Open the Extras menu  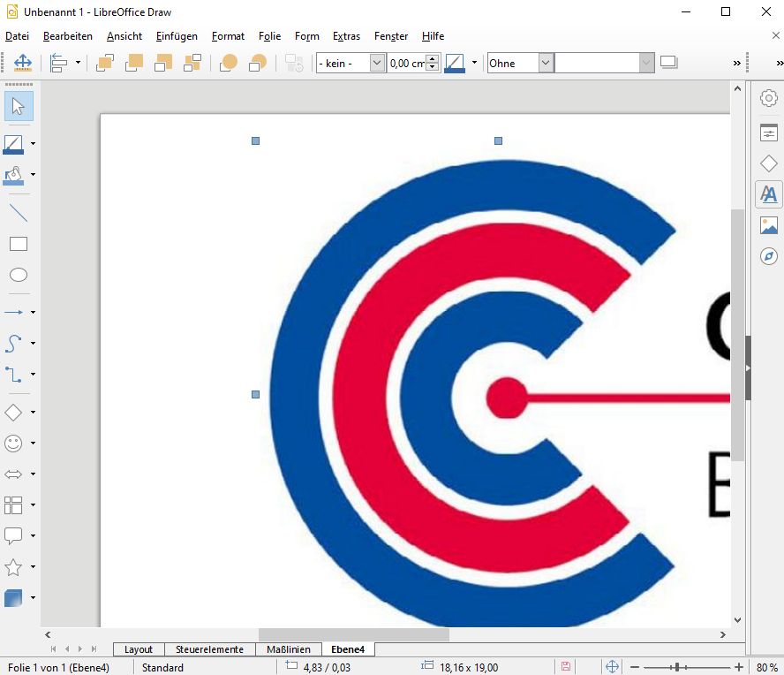click(x=346, y=36)
